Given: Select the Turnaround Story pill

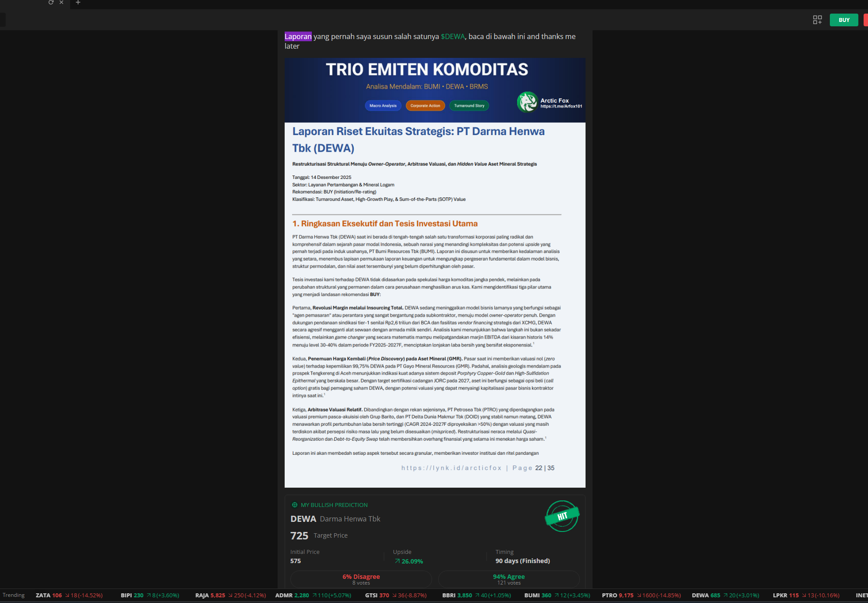Looking at the screenshot, I should tap(469, 106).
